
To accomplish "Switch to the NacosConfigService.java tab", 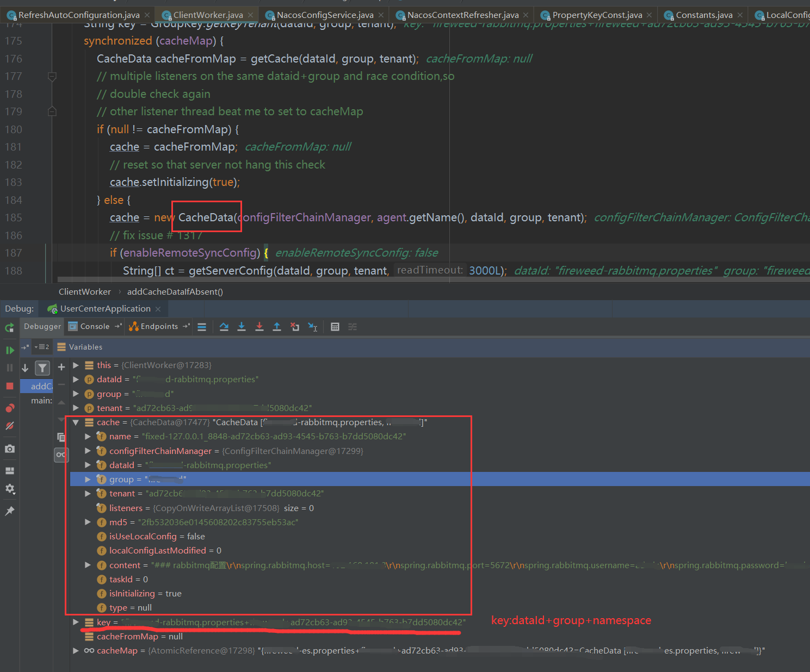I will click(x=324, y=15).
